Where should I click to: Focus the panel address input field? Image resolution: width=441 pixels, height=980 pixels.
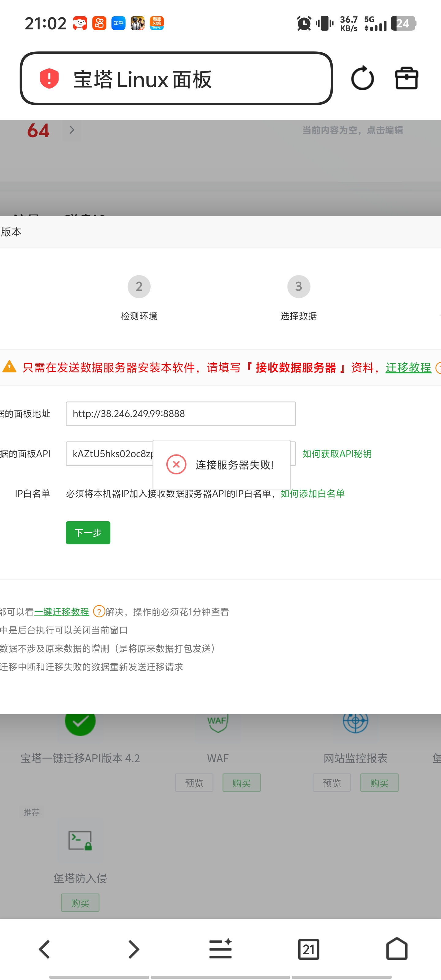click(181, 413)
